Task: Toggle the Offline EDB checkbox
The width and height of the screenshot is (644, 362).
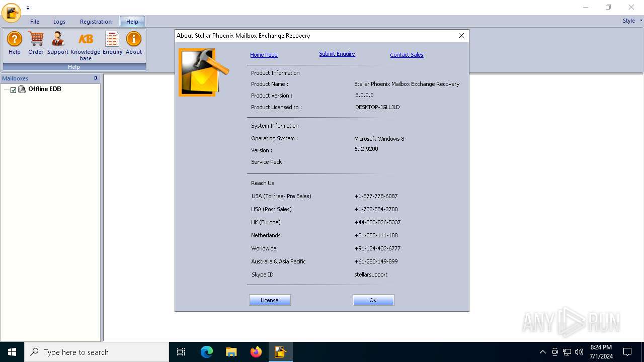Action: pos(14,90)
